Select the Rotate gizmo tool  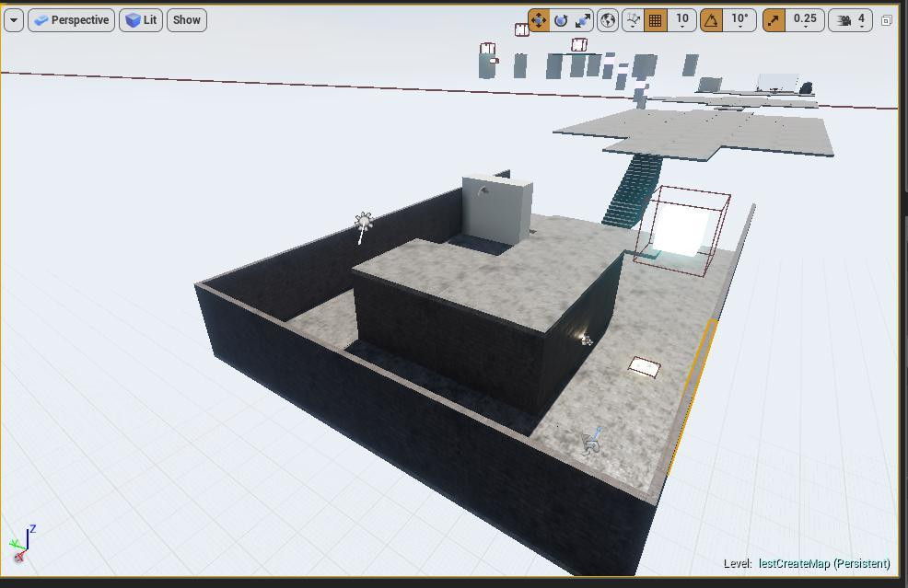click(561, 20)
